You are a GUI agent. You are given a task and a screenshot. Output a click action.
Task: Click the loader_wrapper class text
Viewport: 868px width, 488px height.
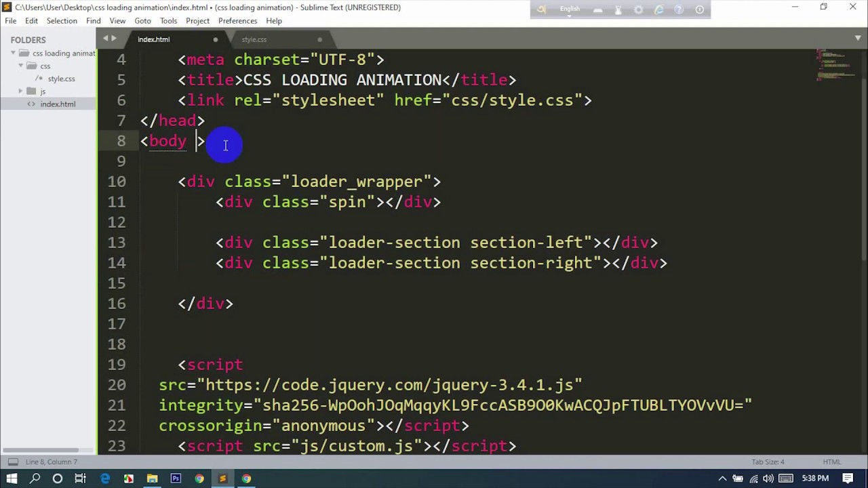point(357,182)
